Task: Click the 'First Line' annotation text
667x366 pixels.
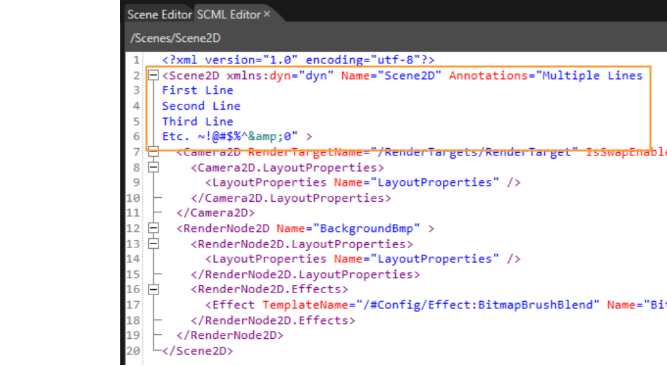Action: pos(198,90)
